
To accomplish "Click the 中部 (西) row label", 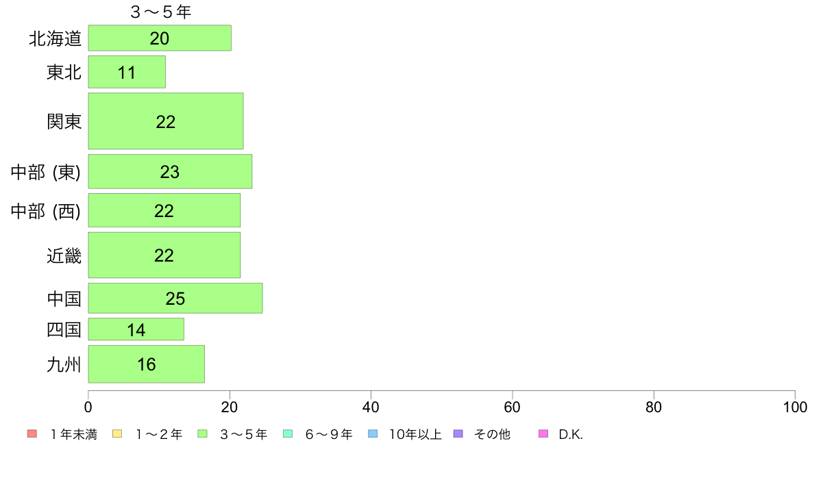I will (46, 211).
